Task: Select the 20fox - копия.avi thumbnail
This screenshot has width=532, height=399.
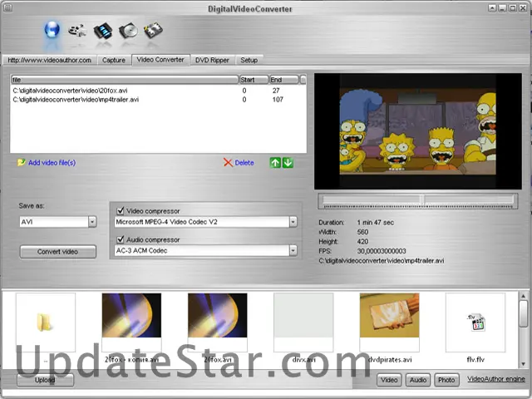Action: click(x=131, y=323)
